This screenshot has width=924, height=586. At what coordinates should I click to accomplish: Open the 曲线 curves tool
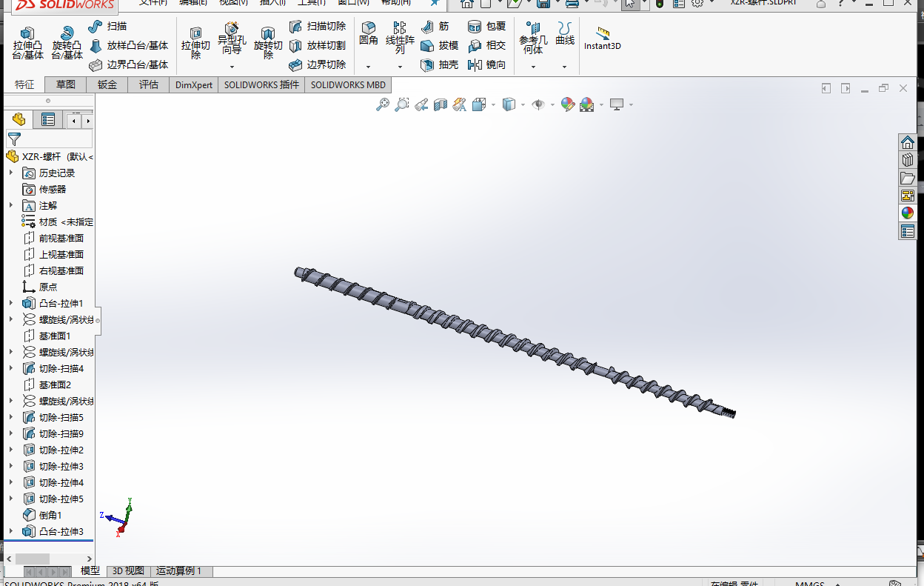point(565,34)
